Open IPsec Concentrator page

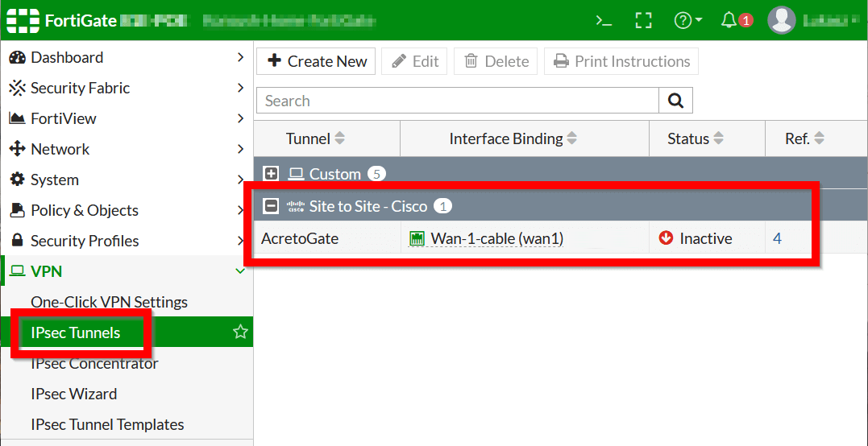tap(94, 364)
